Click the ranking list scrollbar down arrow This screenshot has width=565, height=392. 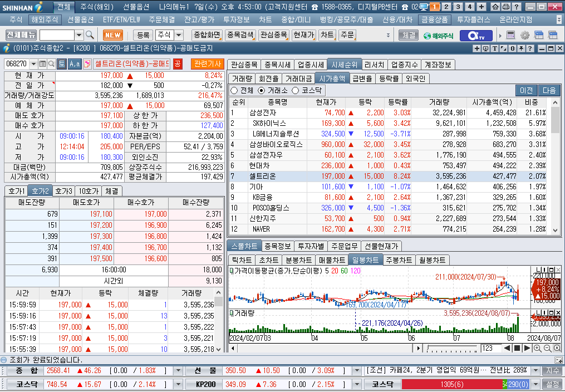coord(555,230)
